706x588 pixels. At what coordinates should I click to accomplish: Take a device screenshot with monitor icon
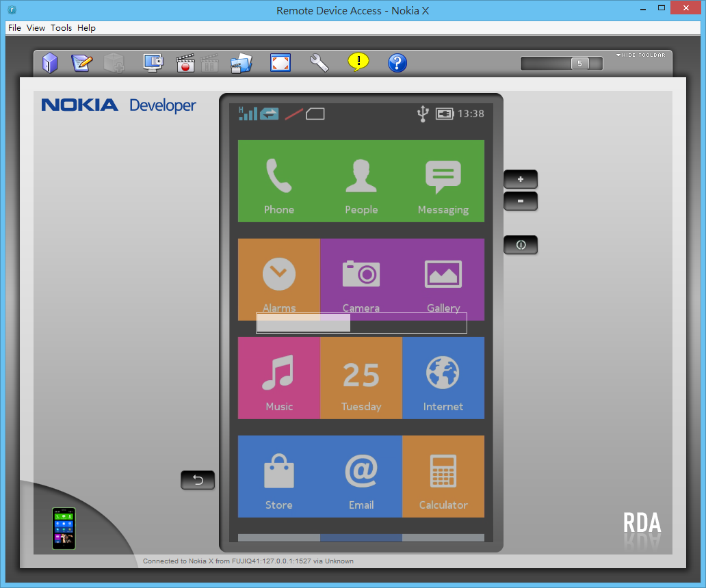click(153, 62)
